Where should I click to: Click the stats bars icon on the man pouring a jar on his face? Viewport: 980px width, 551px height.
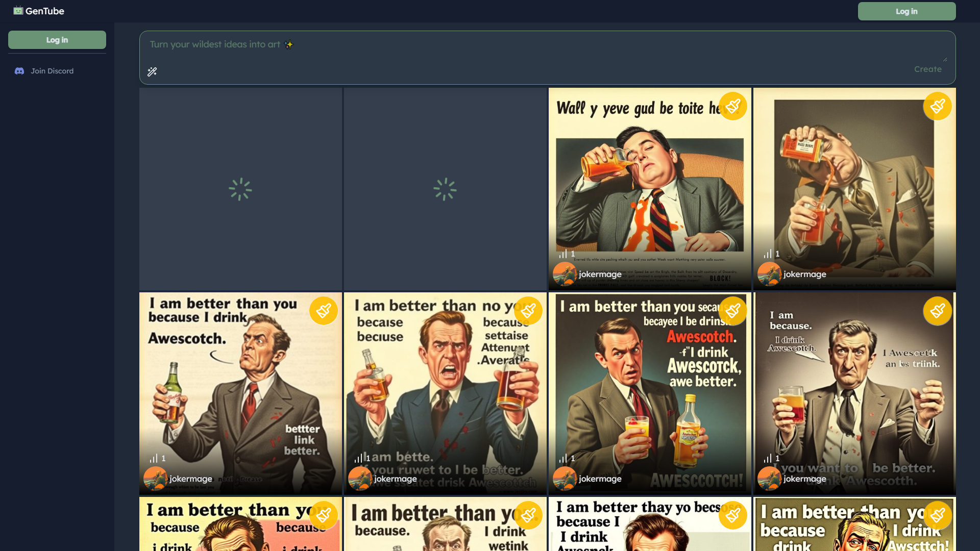point(768,254)
